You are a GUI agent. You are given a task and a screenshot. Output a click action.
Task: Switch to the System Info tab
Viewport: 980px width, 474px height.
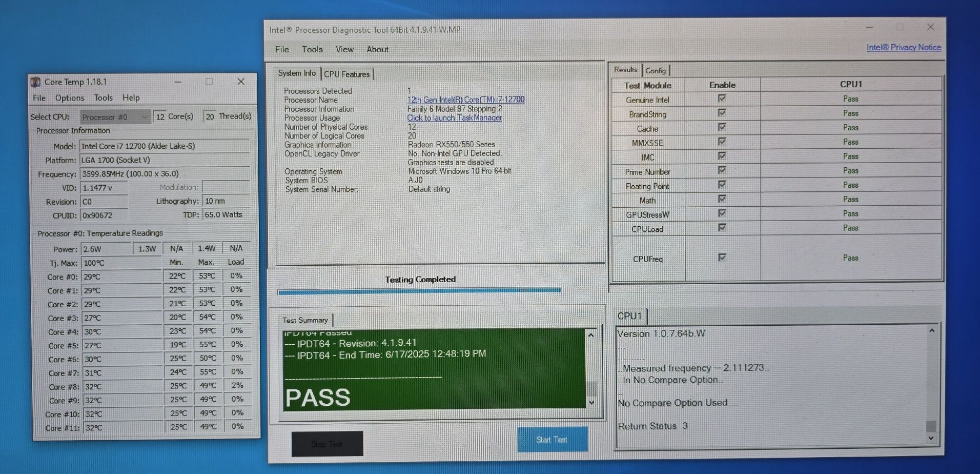(297, 73)
